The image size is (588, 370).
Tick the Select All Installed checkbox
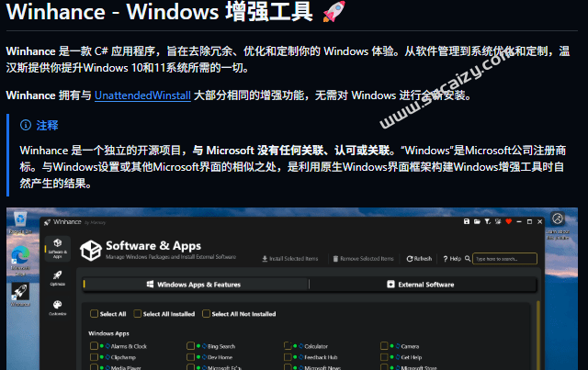tap(137, 313)
